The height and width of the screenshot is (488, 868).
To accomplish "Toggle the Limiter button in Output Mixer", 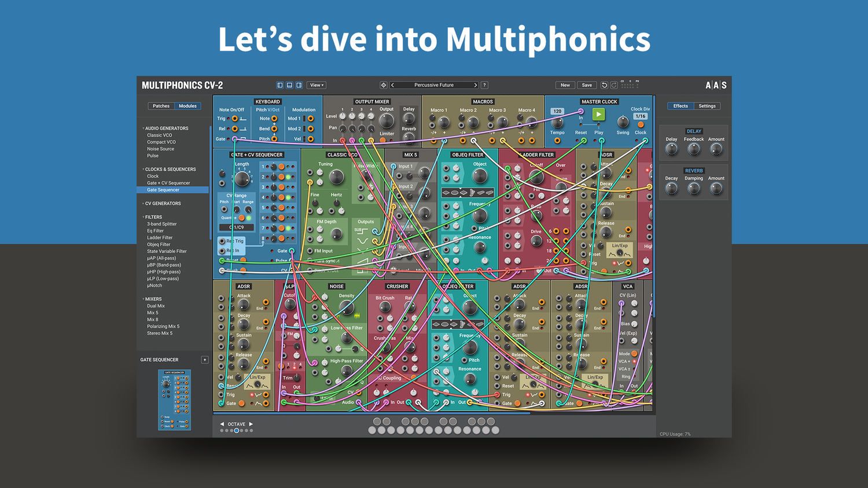I will click(x=384, y=140).
